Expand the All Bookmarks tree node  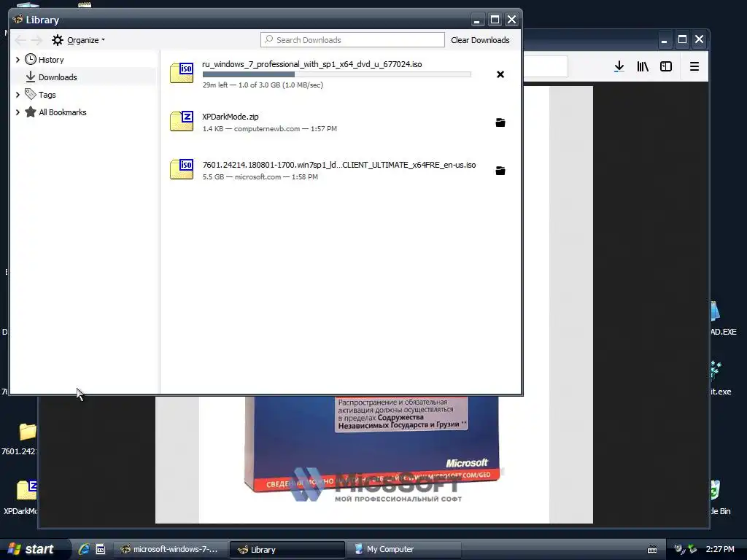(x=18, y=112)
